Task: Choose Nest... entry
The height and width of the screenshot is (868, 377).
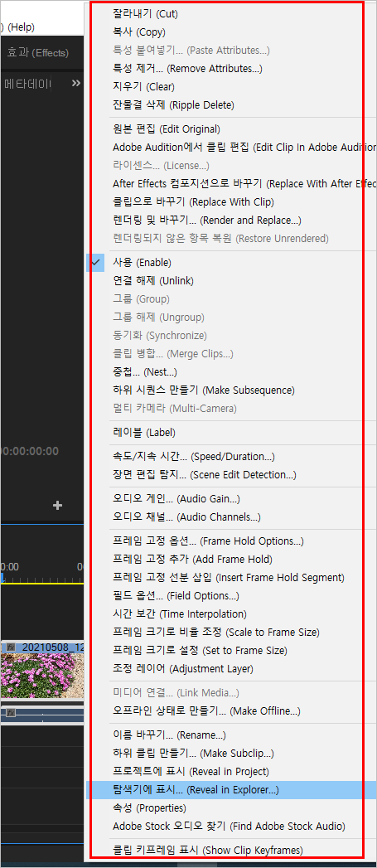Action: 231,372
